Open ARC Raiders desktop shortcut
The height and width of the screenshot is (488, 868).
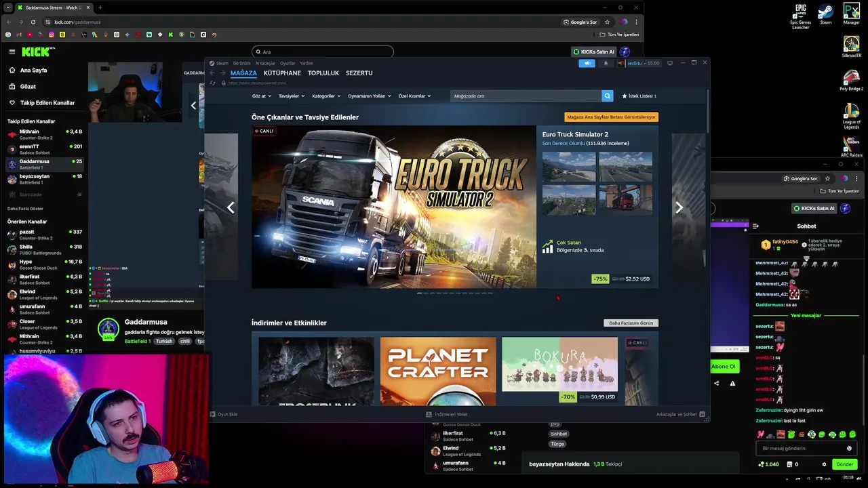pyautogui.click(x=851, y=147)
